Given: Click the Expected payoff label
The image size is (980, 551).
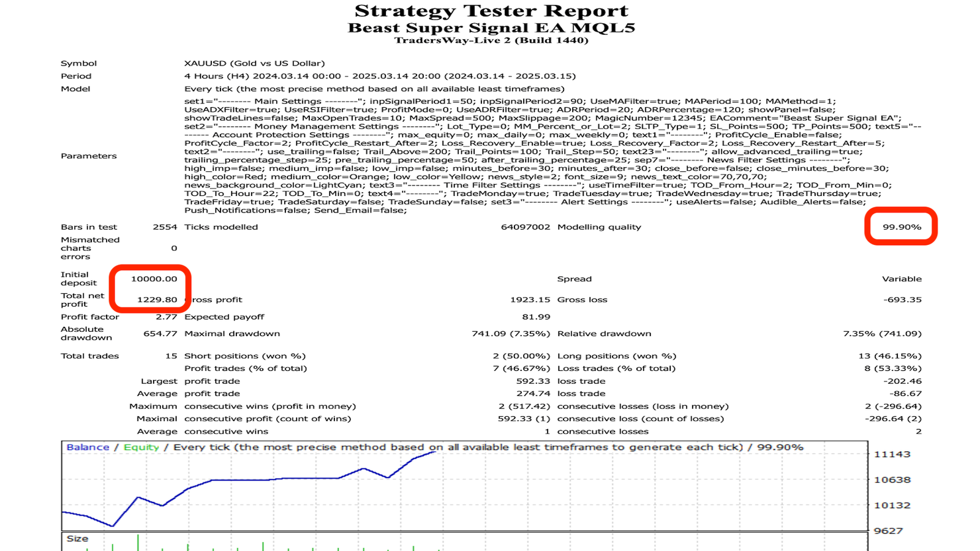Looking at the screenshot, I should coord(224,317).
